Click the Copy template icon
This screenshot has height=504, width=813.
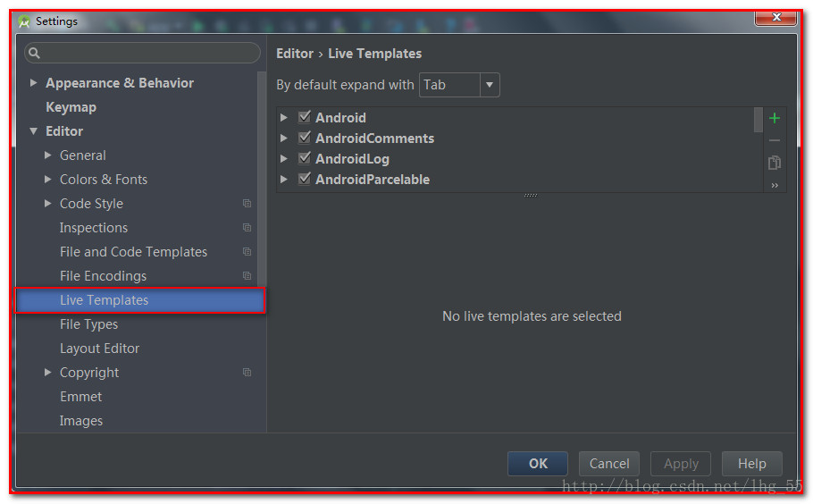click(774, 163)
